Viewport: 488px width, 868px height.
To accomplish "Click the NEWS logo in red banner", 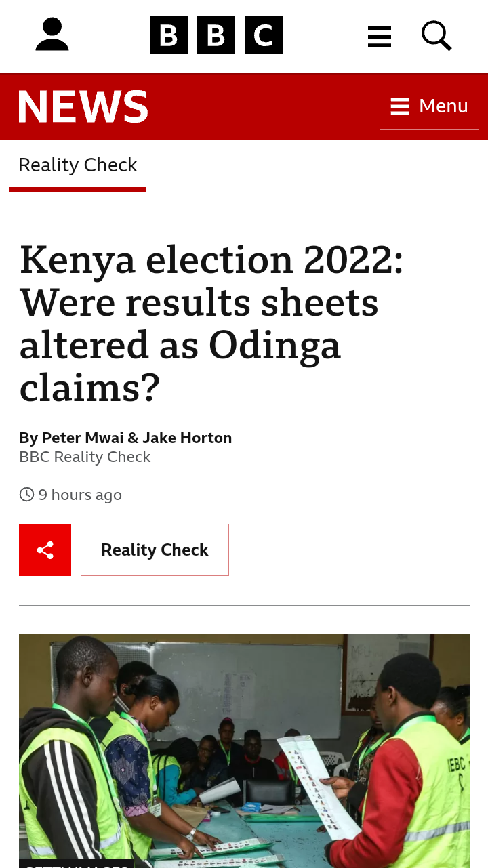I will [83, 106].
